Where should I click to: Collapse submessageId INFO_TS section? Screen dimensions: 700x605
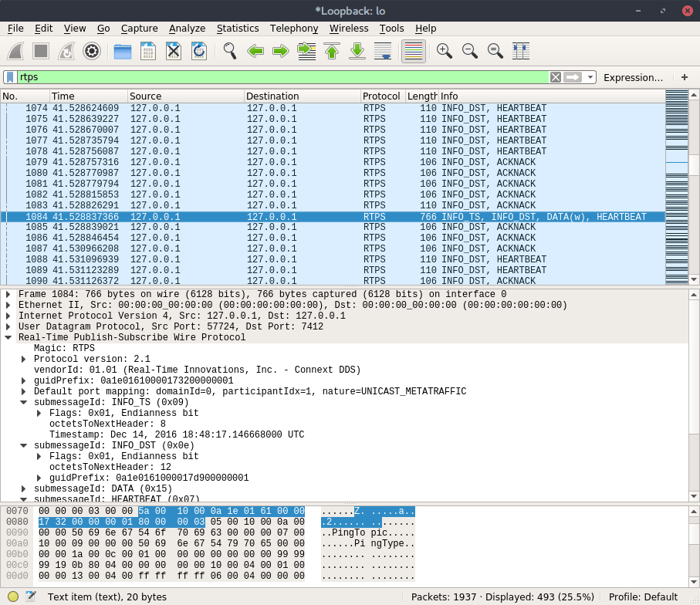point(24,402)
